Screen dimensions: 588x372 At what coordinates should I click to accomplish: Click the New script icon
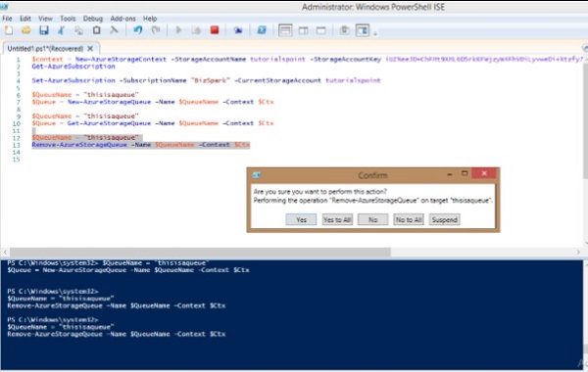8,30
